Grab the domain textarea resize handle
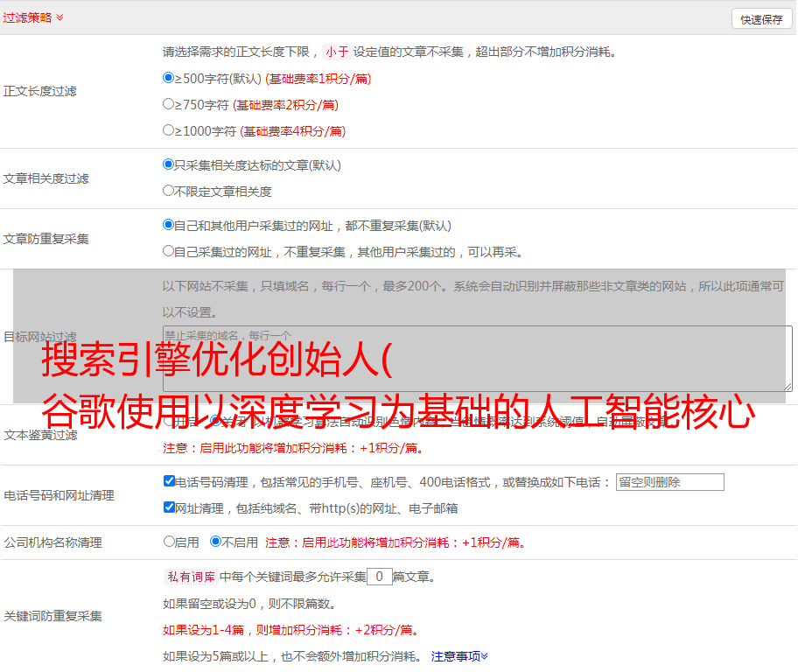 point(787,386)
